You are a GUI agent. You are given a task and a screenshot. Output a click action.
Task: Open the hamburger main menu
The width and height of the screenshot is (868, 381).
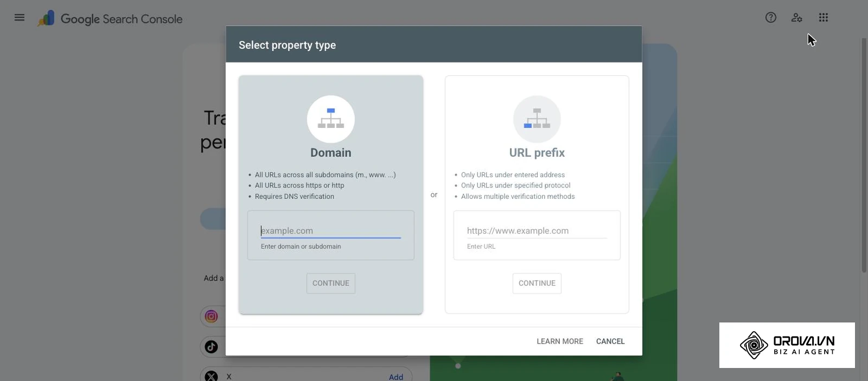[20, 17]
